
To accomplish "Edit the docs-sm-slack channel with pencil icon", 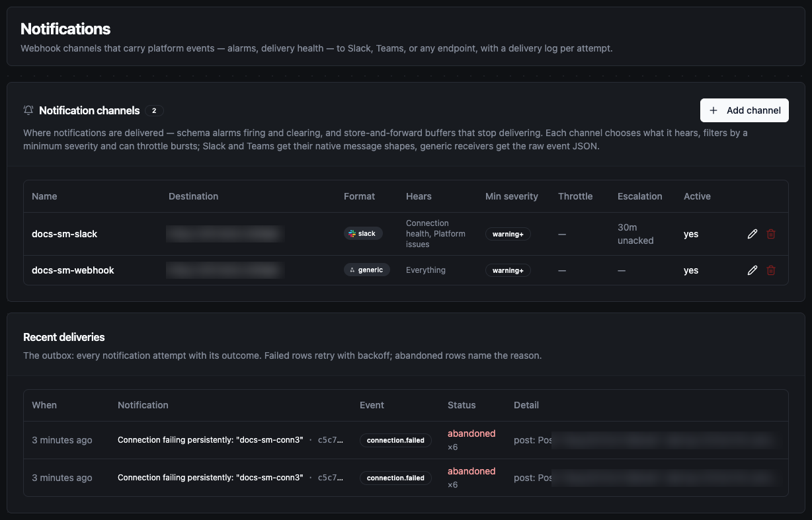I will pos(752,234).
